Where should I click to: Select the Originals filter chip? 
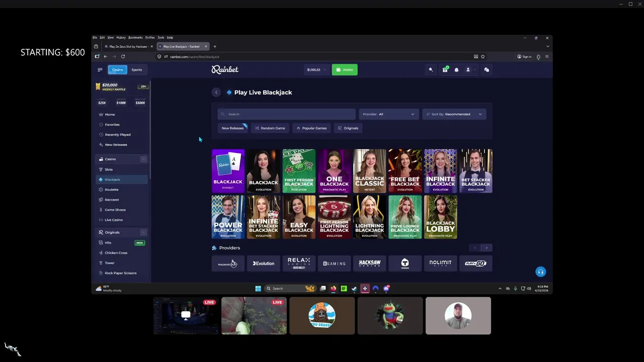click(348, 128)
